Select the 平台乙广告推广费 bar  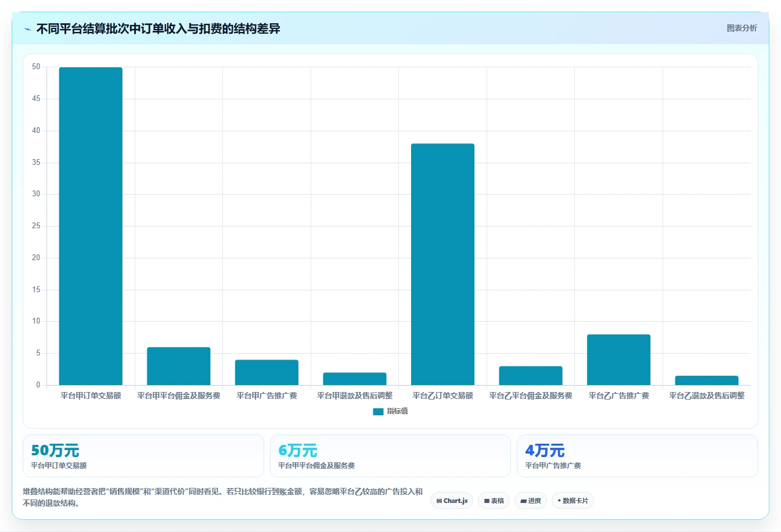(x=618, y=360)
